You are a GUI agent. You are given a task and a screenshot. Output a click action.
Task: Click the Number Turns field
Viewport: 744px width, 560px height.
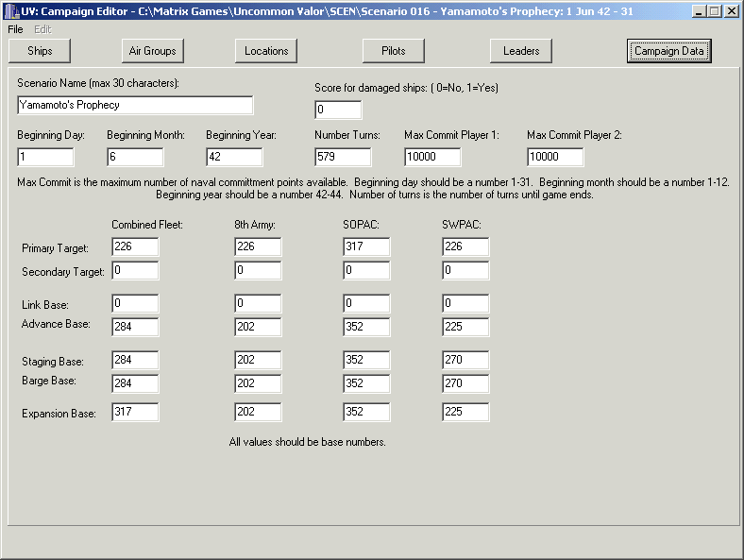(343, 157)
